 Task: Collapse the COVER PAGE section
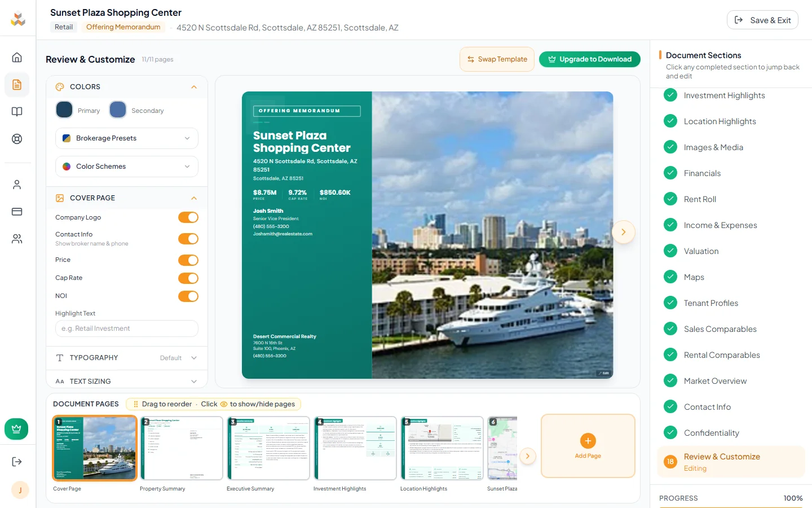(193, 198)
